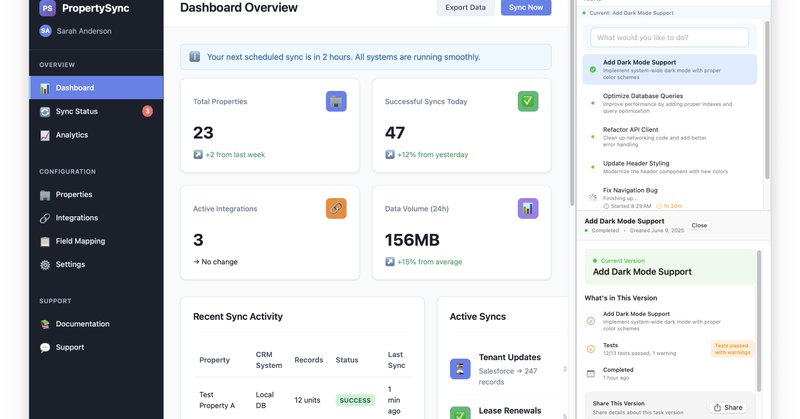Click the Sync Now button
This screenshot has height=419, width=800.
526,7
